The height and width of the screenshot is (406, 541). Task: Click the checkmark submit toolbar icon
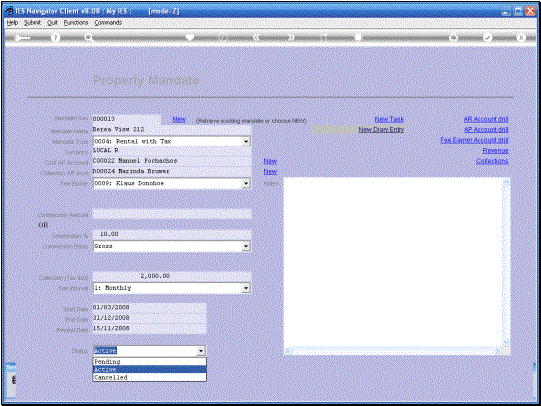[487, 37]
